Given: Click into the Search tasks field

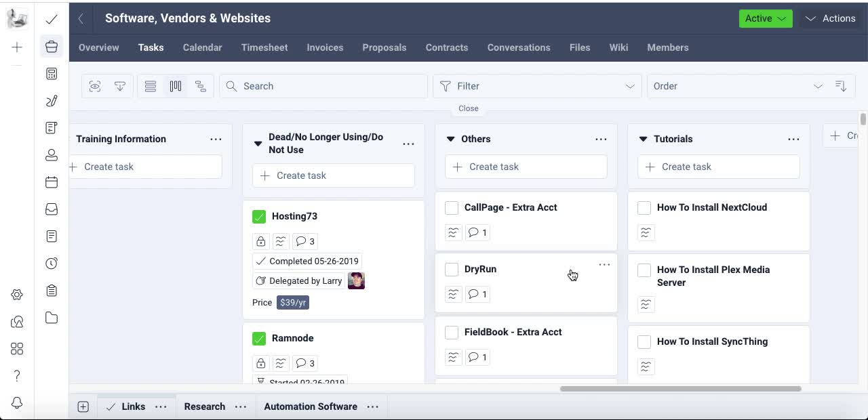Looking at the screenshot, I should [323, 86].
